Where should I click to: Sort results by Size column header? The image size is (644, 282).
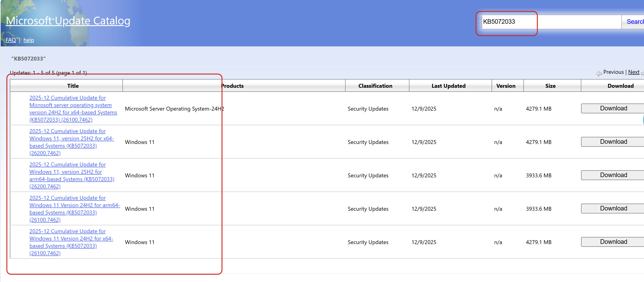(550, 86)
